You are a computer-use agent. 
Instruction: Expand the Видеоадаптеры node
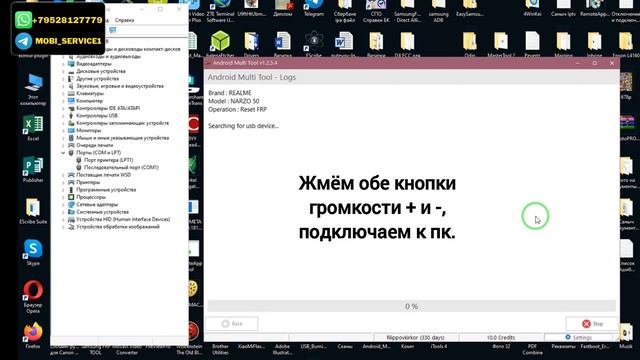pos(64,64)
